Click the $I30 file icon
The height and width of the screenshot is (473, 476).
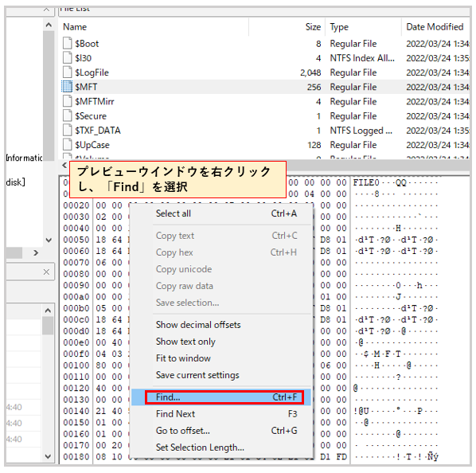(x=67, y=57)
